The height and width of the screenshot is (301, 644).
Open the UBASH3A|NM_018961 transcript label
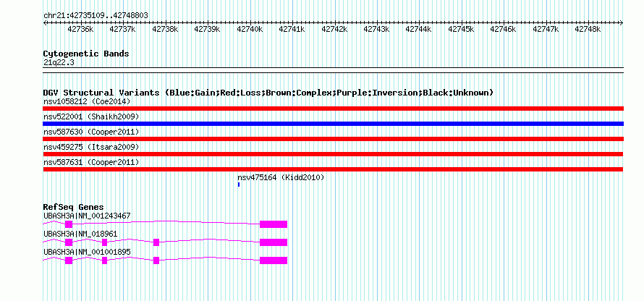[80, 234]
